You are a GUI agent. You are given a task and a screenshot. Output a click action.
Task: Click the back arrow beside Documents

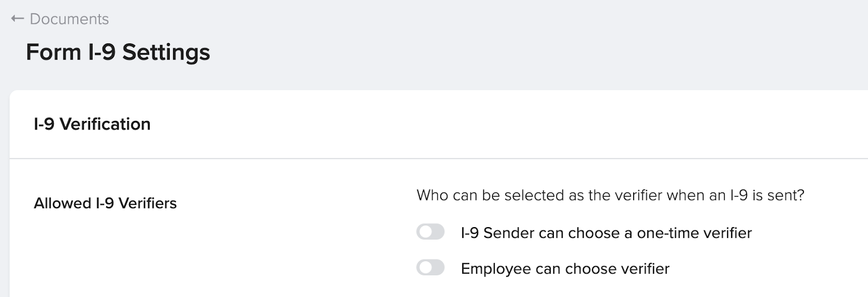coord(17,19)
